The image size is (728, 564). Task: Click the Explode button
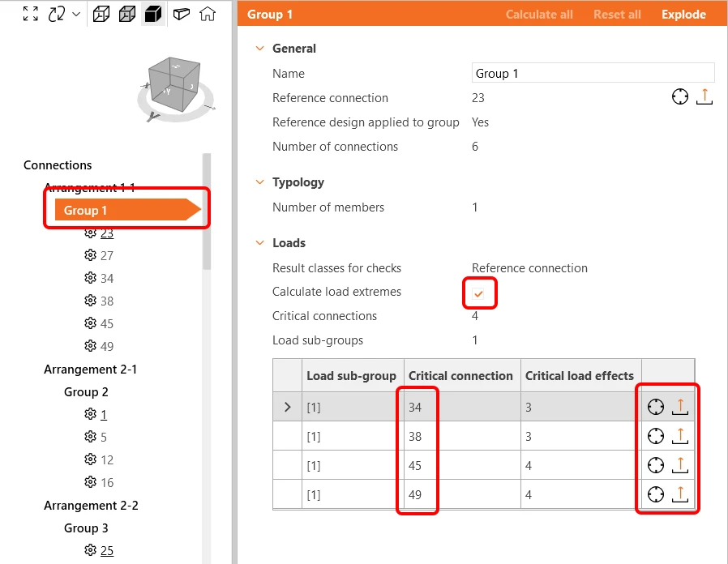(x=683, y=15)
